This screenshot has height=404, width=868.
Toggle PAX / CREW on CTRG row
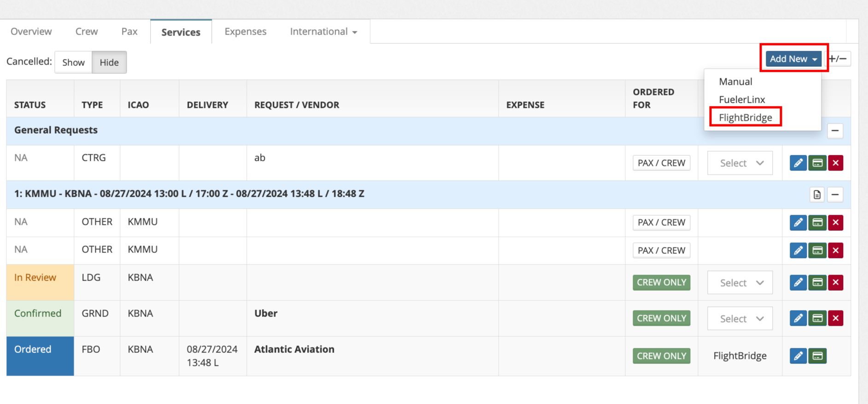661,163
